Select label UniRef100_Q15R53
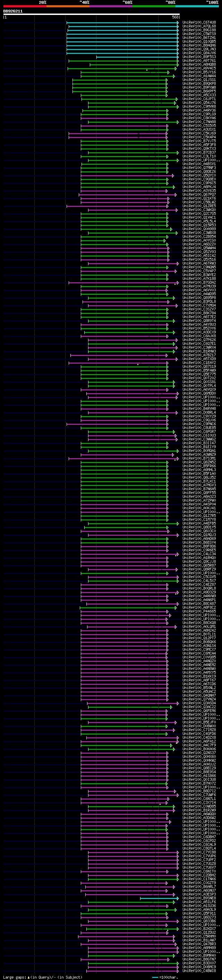The width and height of the screenshot is (222, 980). pyautogui.click(x=199, y=225)
